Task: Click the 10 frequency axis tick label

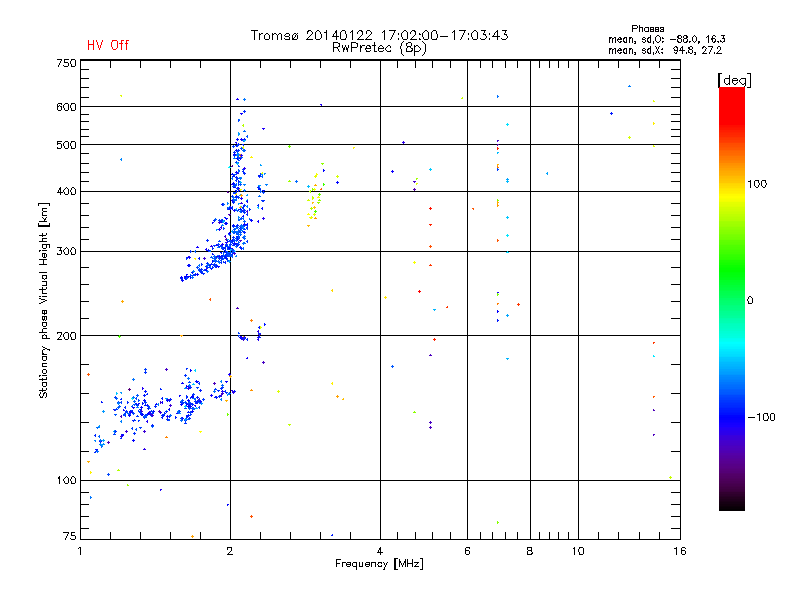Action: (578, 551)
